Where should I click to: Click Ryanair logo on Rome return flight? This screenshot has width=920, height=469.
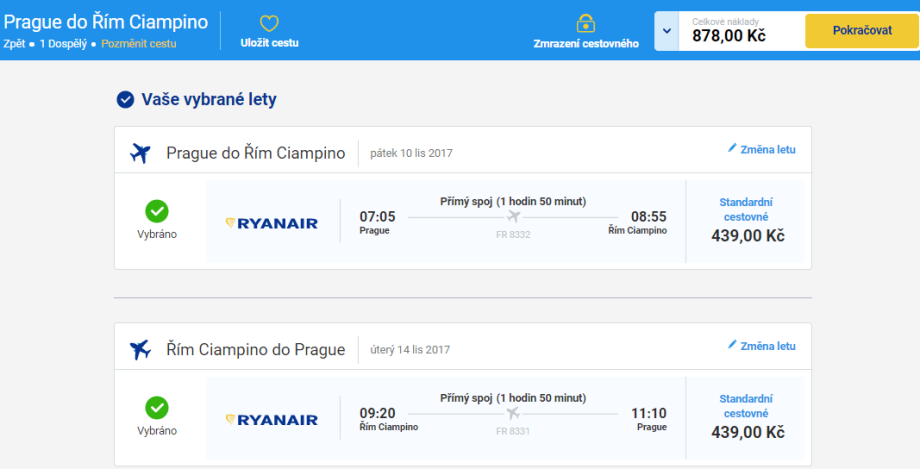coord(272,420)
